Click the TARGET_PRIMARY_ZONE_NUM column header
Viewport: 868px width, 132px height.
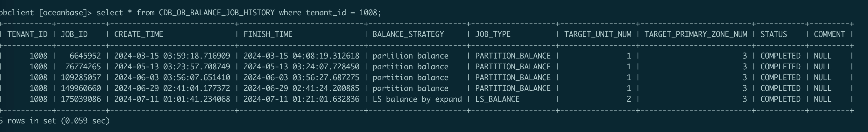pos(696,34)
